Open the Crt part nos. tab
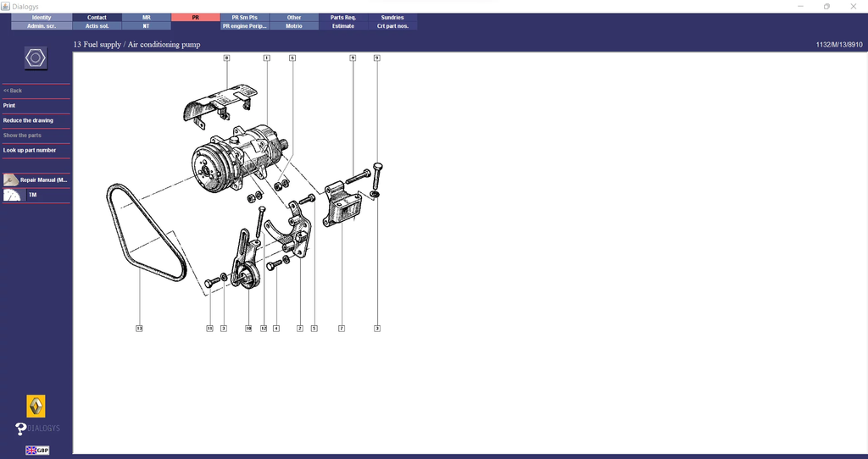868x459 pixels. pyautogui.click(x=392, y=26)
